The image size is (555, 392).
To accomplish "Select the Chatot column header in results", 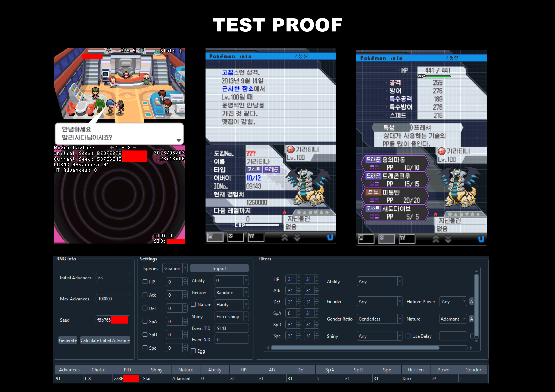I will [98, 370].
